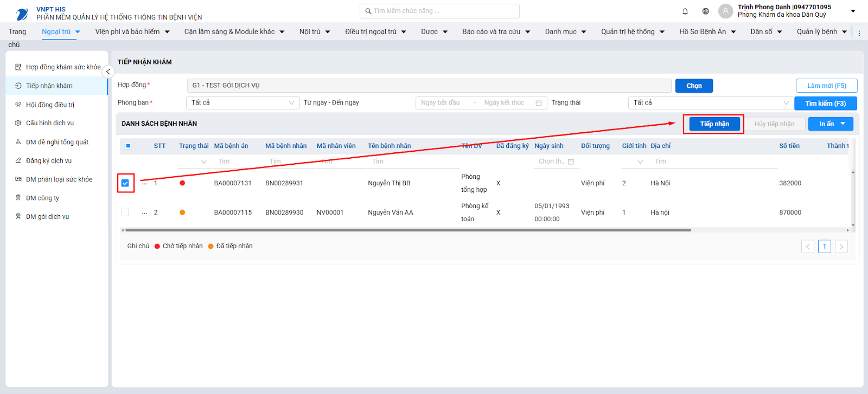The width and height of the screenshot is (868, 394).
Task: Click the DM đề nghị tổng quát sidebar icon
Action: tap(18, 142)
